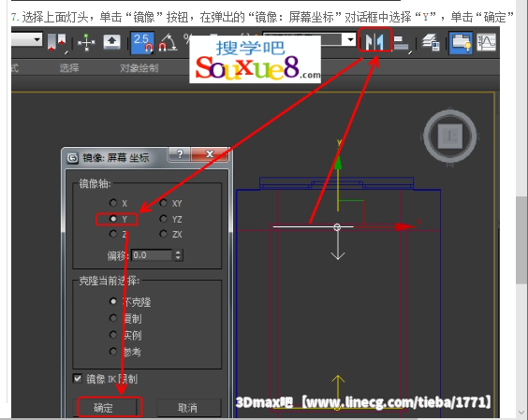This screenshot has height=420, width=528.
Task: Click the Mirror tool in the toolbar
Action: point(375,41)
